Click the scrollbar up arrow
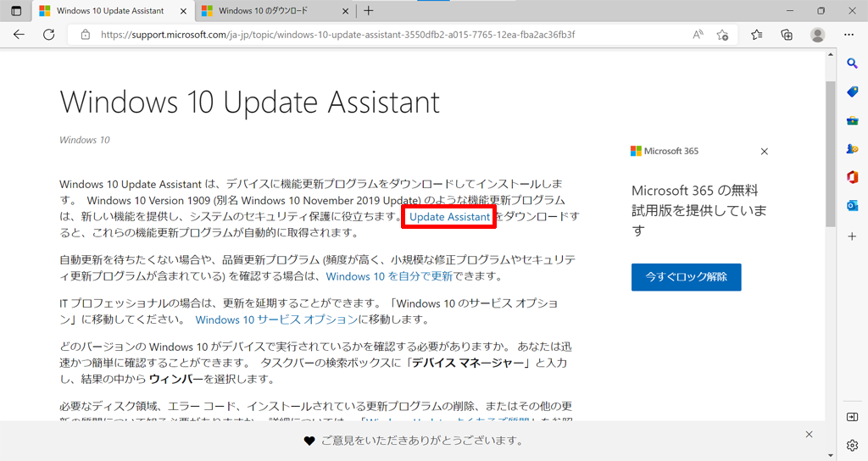 (x=831, y=55)
